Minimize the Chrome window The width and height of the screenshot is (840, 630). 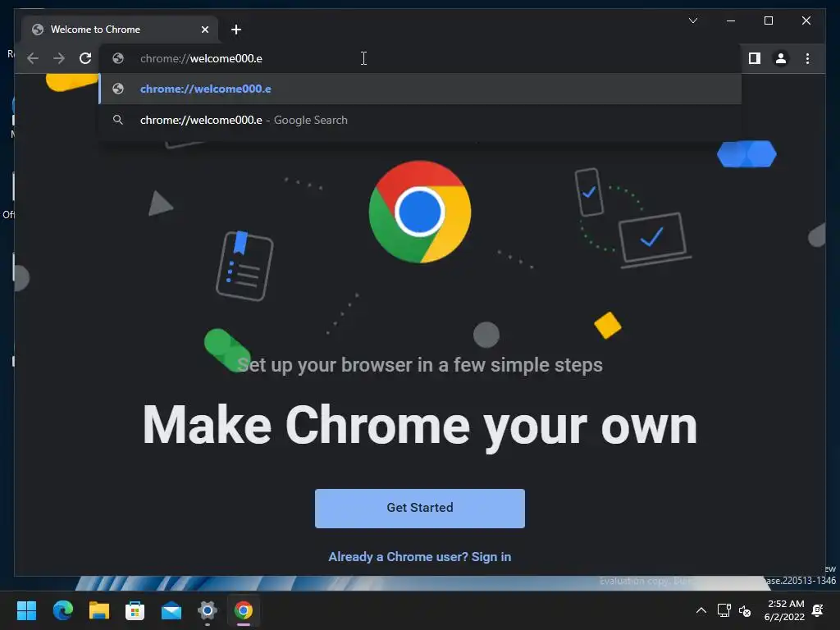(731, 21)
